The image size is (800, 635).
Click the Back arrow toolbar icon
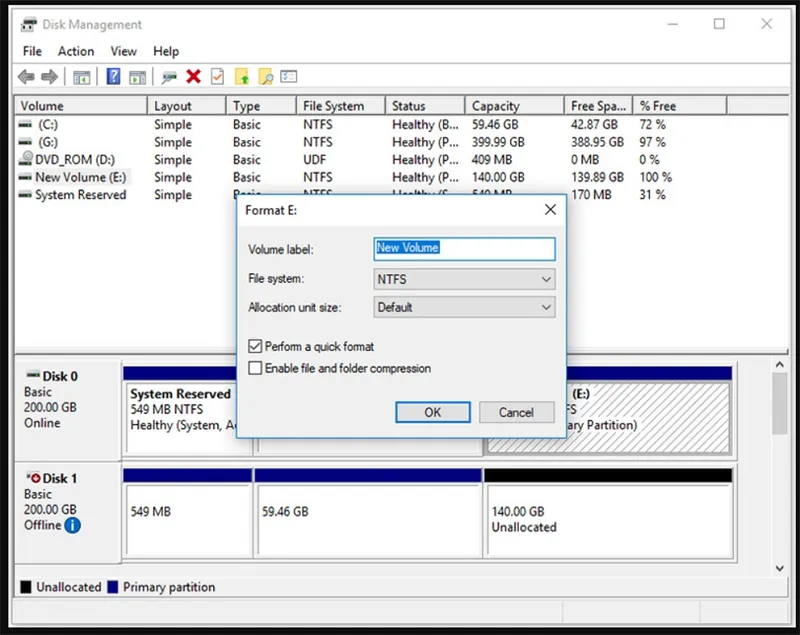[26, 77]
